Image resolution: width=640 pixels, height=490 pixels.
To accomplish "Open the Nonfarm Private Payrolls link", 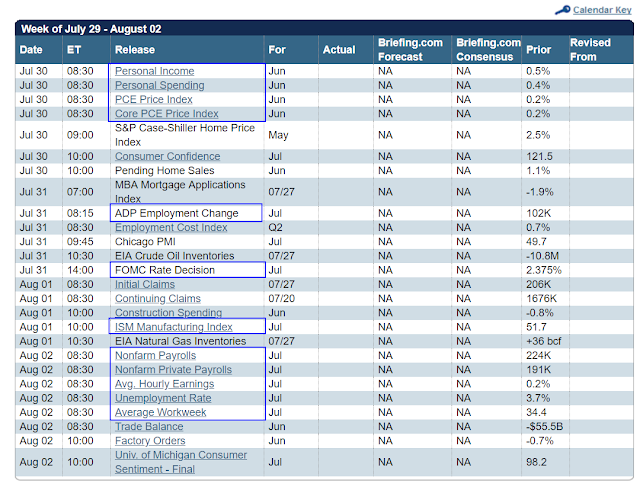I will click(x=173, y=370).
